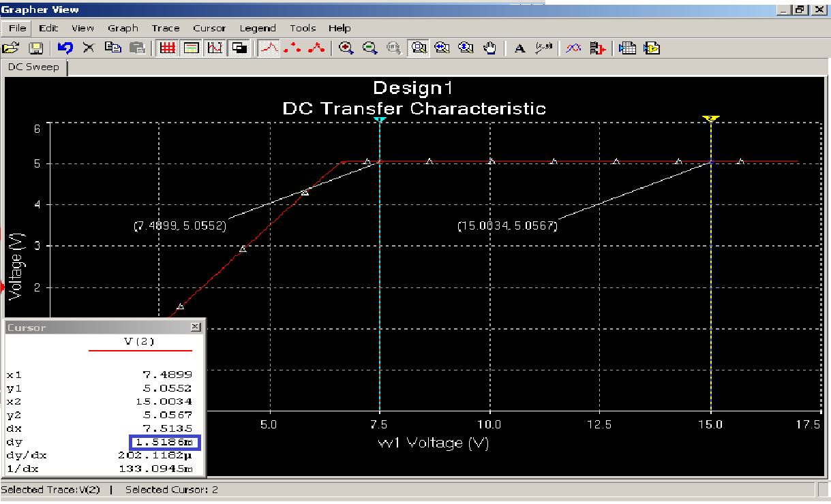Select the DC Sweep tab
Screen dimensions: 831x504
tap(33, 67)
